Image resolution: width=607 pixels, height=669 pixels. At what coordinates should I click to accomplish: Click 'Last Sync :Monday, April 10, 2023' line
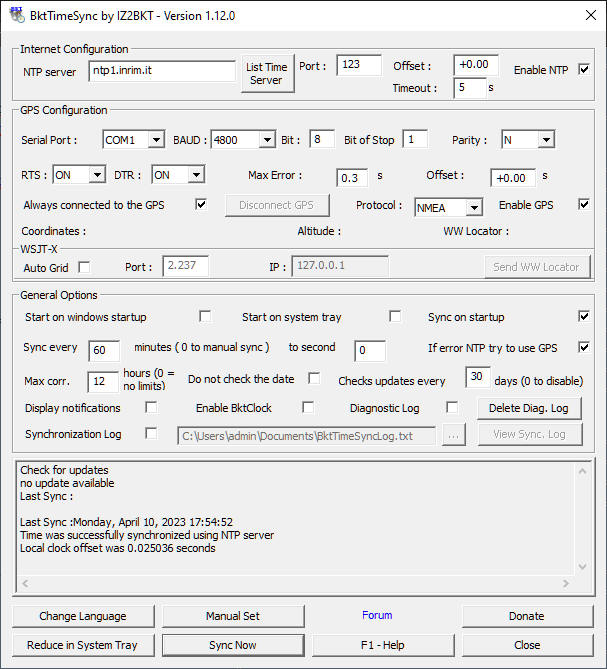(126, 522)
